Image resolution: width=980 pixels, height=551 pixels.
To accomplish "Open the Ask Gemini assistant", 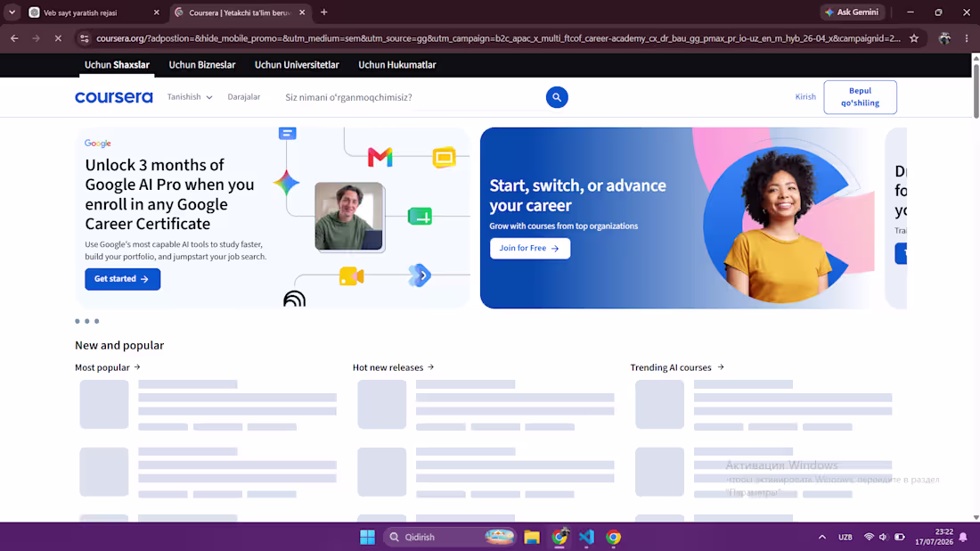I will pyautogui.click(x=852, y=12).
